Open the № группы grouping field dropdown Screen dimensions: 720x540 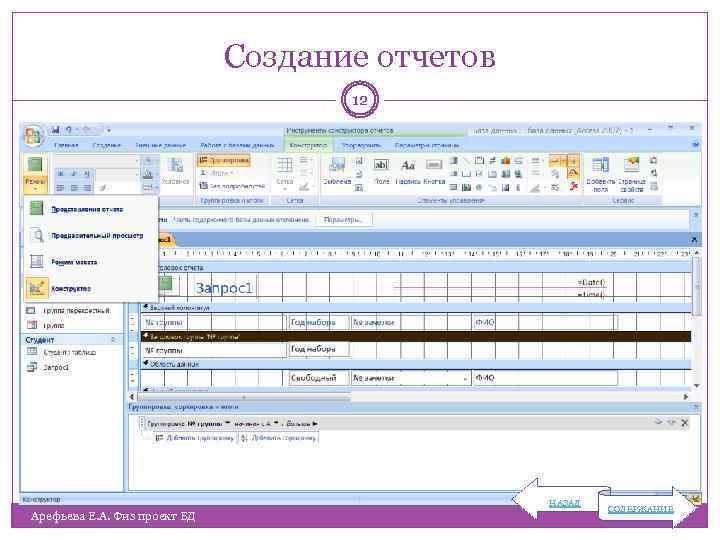(227, 423)
